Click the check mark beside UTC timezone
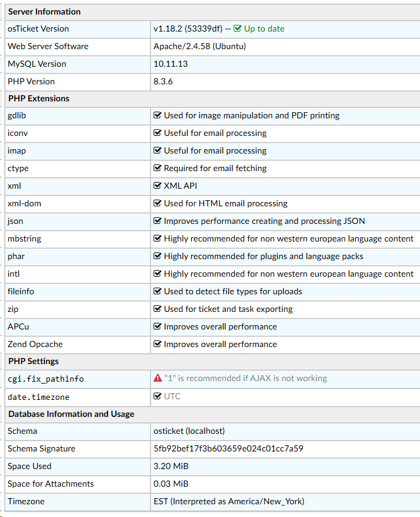This screenshot has height=517, width=420. (158, 396)
